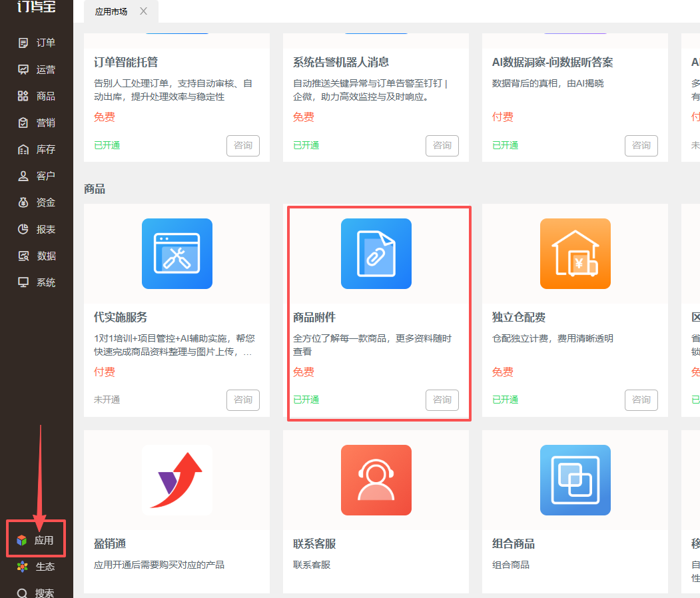
Task: Select the 应用市场 tab
Action: tap(111, 11)
